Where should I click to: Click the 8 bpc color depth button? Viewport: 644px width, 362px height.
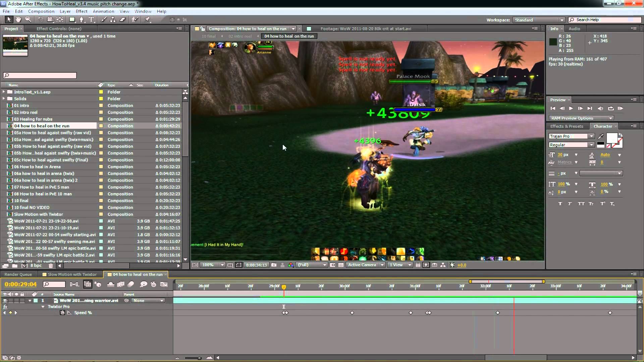coord(36,266)
